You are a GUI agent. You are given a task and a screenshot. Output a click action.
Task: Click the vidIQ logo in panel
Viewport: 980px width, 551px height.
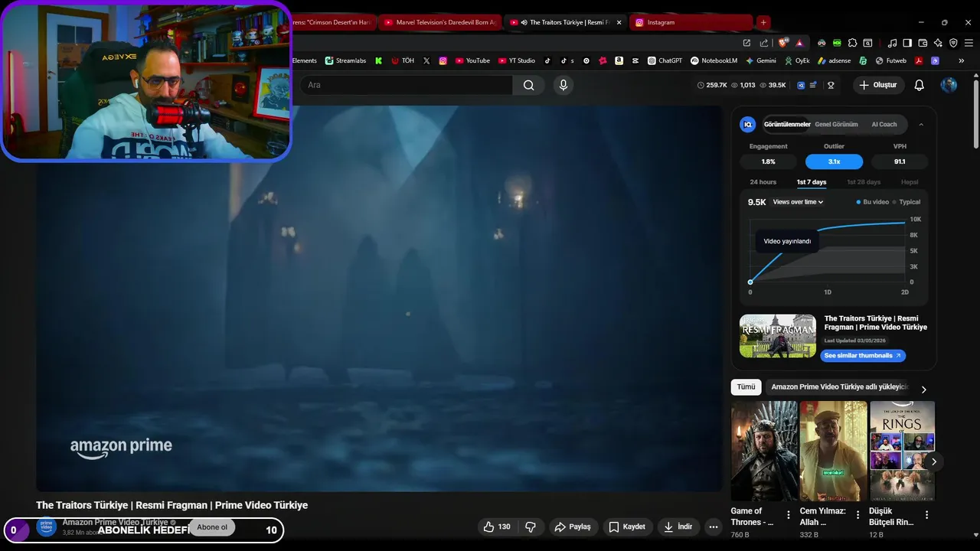coord(748,124)
